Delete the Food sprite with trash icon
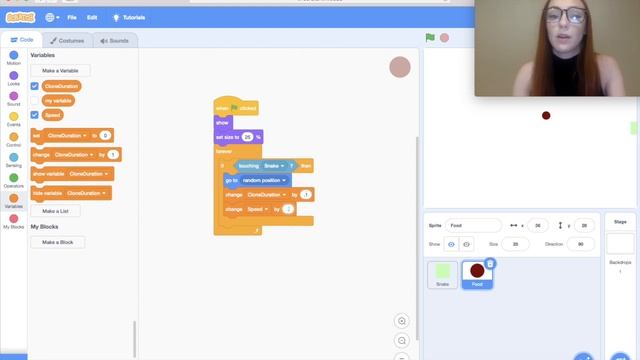The image size is (640, 360). tap(490, 264)
